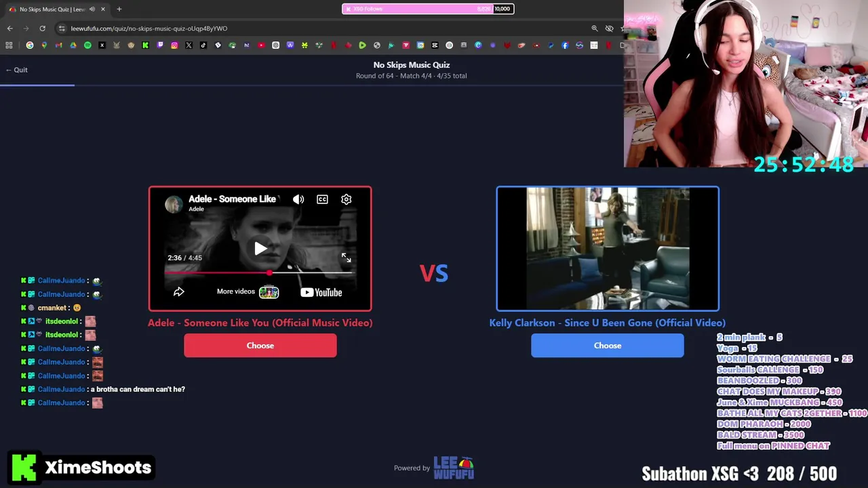The height and width of the screenshot is (488, 868).
Task: Click the Kelly Clarkson video thumbnail
Action: pos(608,249)
